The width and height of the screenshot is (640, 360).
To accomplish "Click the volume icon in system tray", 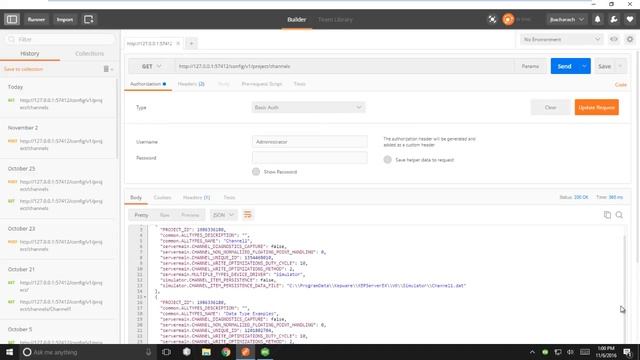I will (571, 352).
